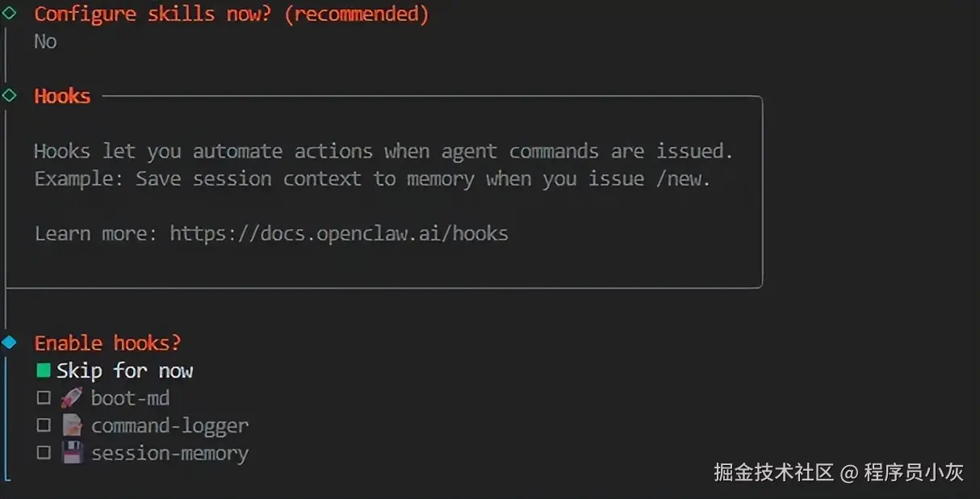980x499 pixels.
Task: Choose the command-logger option text
Action: 170,426
